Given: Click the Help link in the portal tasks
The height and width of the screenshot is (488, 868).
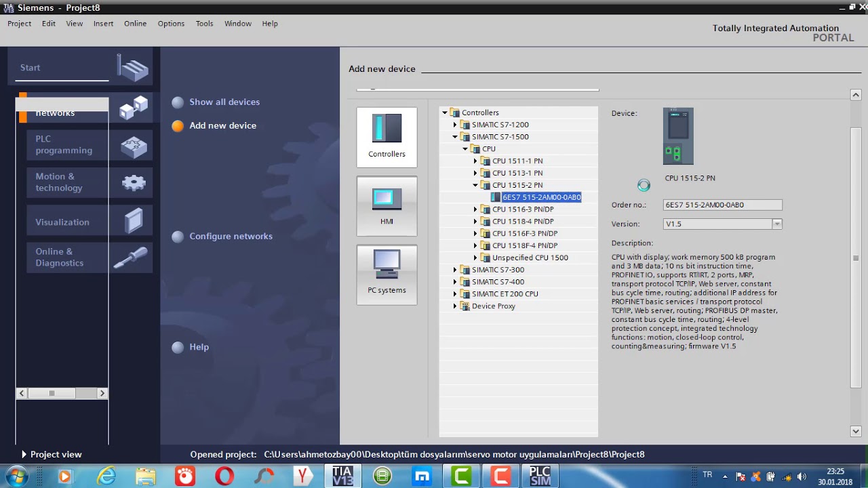Looking at the screenshot, I should coord(199,347).
